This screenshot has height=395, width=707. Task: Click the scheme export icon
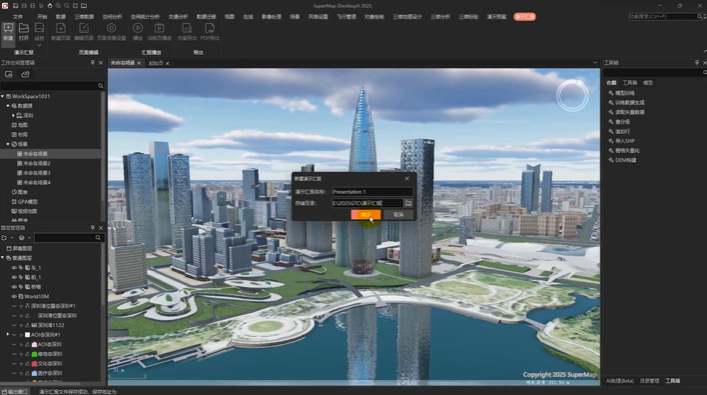pyautogui.click(x=187, y=28)
